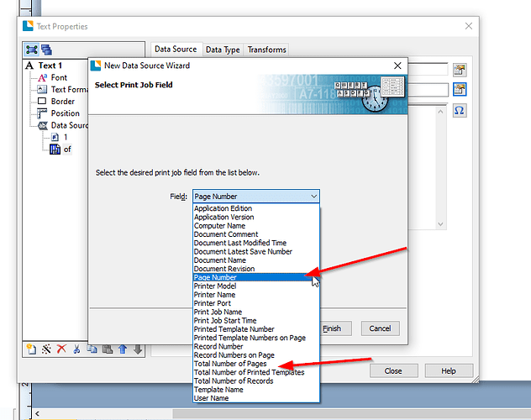
Task: Click the gray move down arrow icon
Action: click(x=138, y=349)
